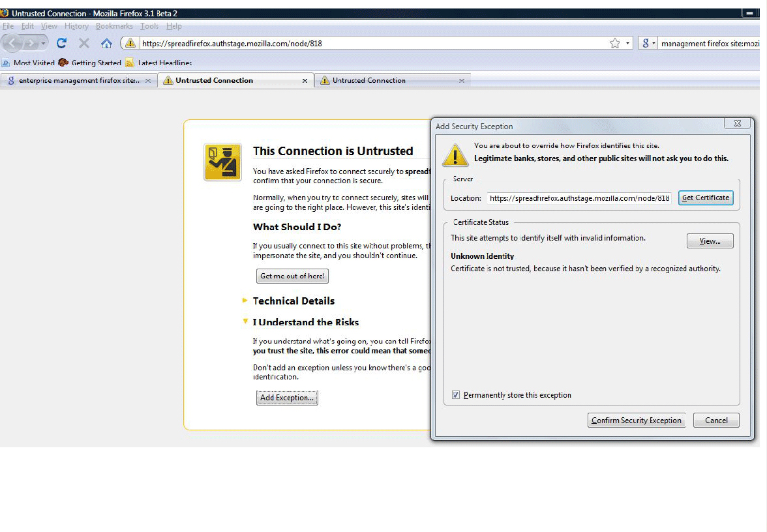Viewport: 767px width, 532px height.
Task: Cancel the Add Security Exception dialog
Action: point(716,420)
